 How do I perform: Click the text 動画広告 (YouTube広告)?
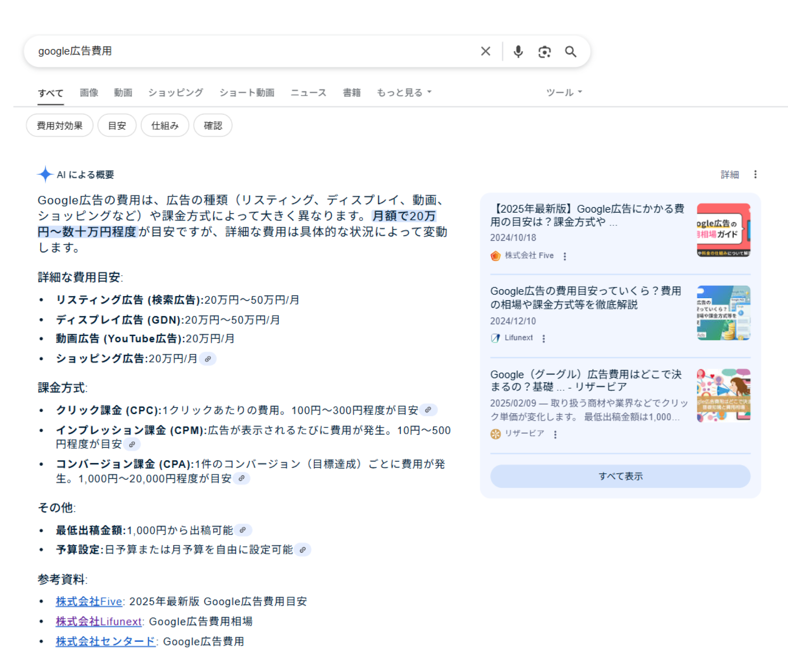coord(120,338)
